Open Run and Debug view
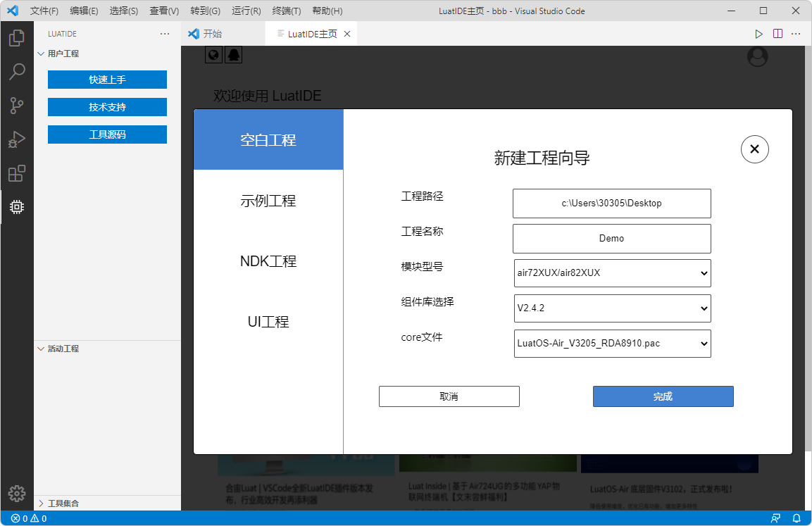 point(17,140)
